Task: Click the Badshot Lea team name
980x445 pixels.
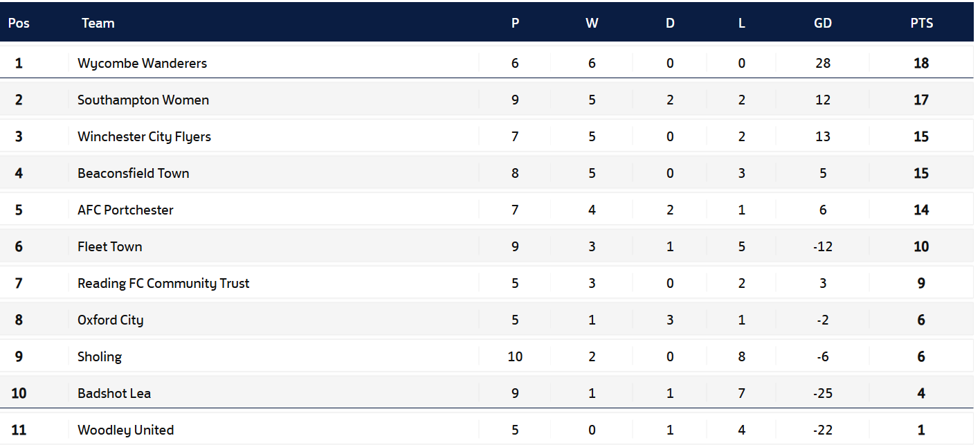Action: tap(114, 393)
